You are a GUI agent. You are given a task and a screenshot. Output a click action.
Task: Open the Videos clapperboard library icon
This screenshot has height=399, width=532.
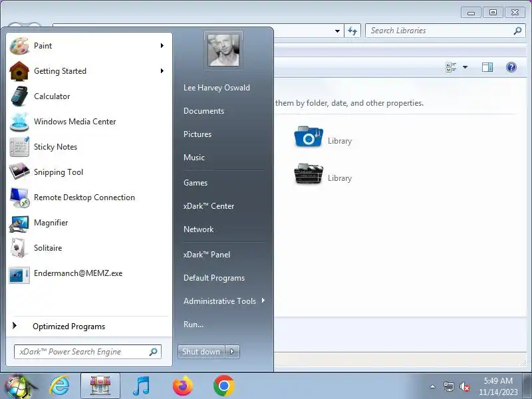(x=309, y=174)
